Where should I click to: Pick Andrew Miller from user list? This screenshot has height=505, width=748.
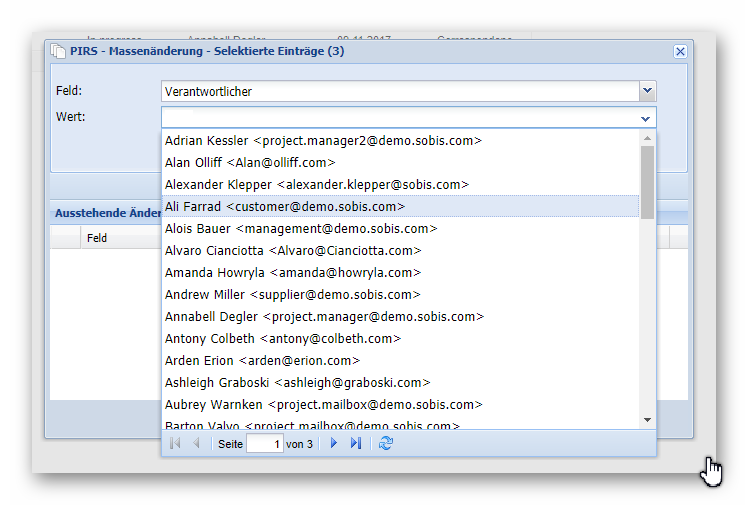coord(292,295)
